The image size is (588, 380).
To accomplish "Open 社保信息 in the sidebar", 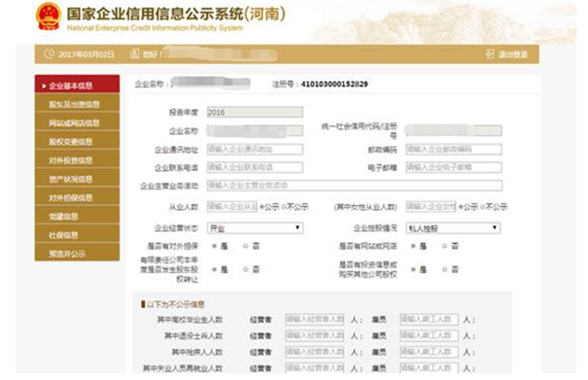I will point(77,233).
